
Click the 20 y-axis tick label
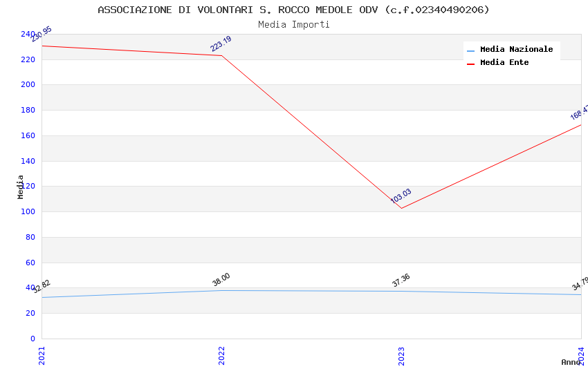click(x=30, y=314)
